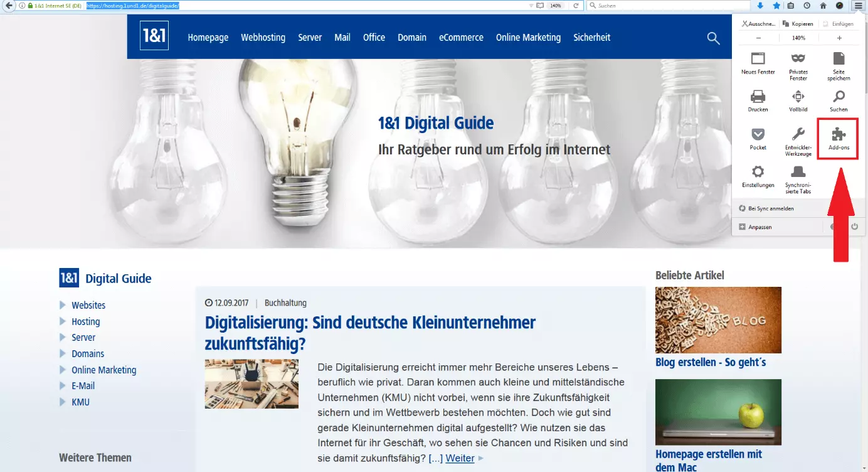Open the Blog erstellen - So geht's link

click(x=711, y=362)
